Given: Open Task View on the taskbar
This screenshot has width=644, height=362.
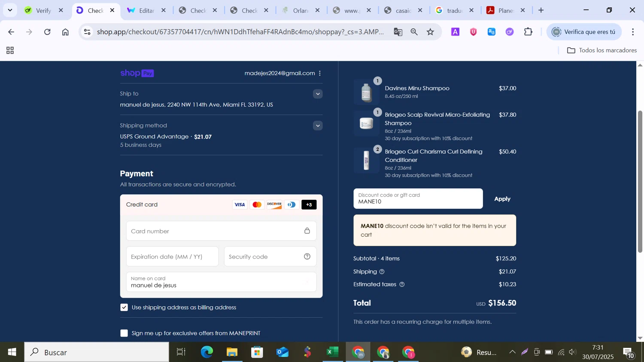Looking at the screenshot, I should (x=181, y=352).
